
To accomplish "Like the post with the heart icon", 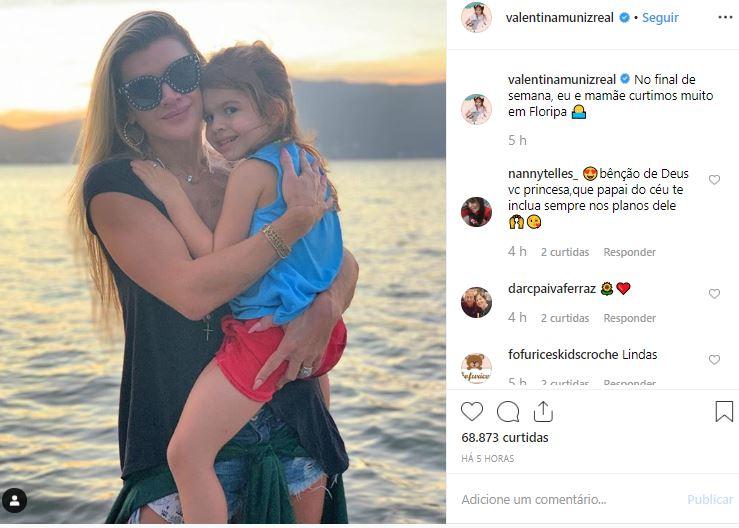I will (472, 412).
